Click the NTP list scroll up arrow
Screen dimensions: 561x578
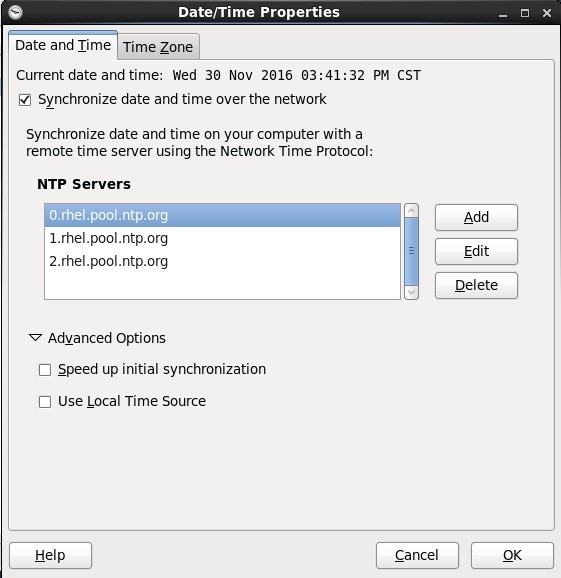411,211
